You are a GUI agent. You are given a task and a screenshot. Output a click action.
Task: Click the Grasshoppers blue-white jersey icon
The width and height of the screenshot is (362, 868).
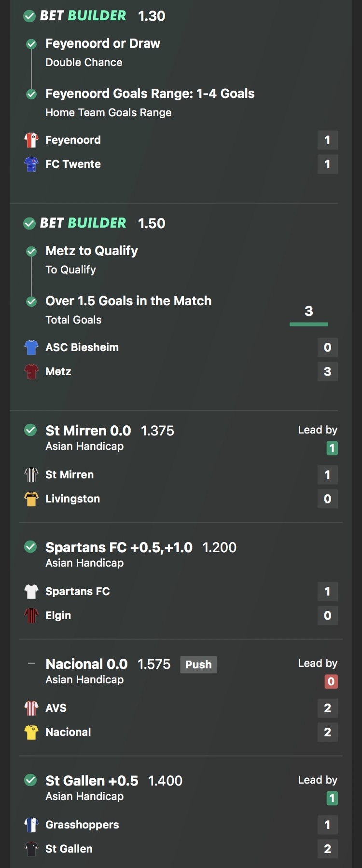click(x=31, y=825)
